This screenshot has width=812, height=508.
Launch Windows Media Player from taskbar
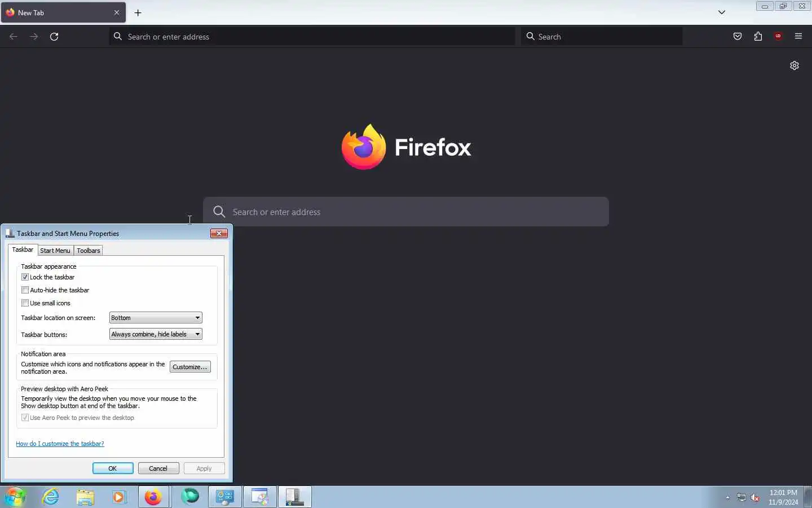pyautogui.click(x=119, y=497)
